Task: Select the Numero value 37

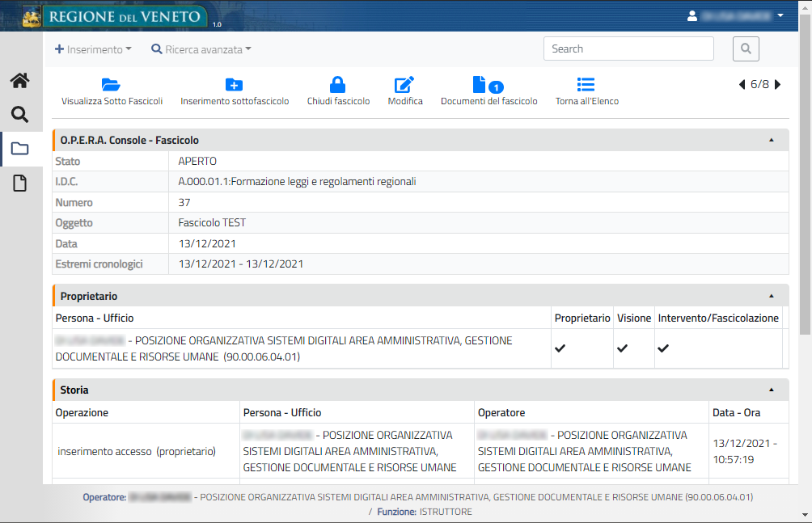Action: coord(184,202)
